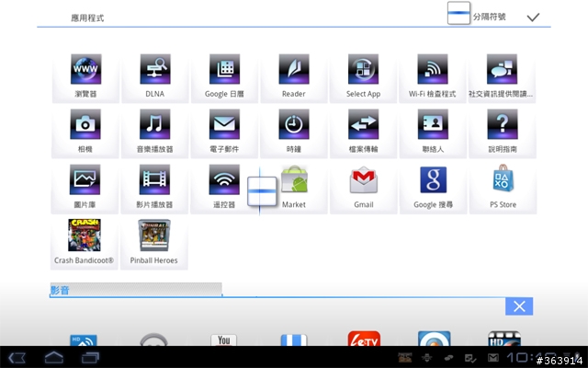588x368 pixels.
Task: Open the 瀏覽器 browser app
Action: click(x=85, y=76)
